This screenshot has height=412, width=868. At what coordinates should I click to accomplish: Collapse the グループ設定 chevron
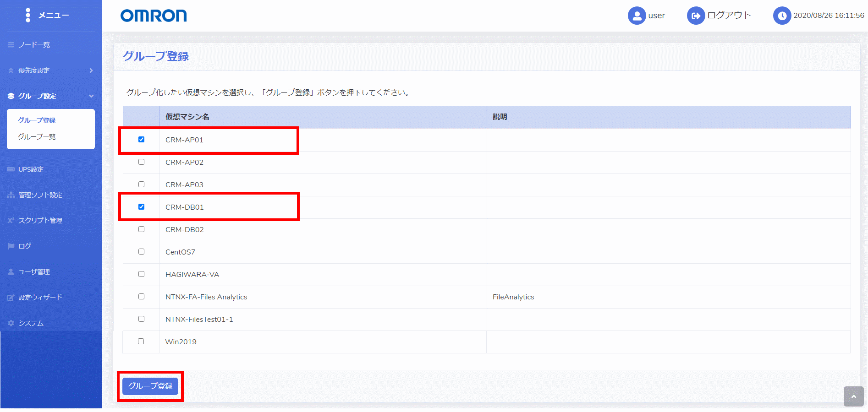pyautogui.click(x=91, y=96)
